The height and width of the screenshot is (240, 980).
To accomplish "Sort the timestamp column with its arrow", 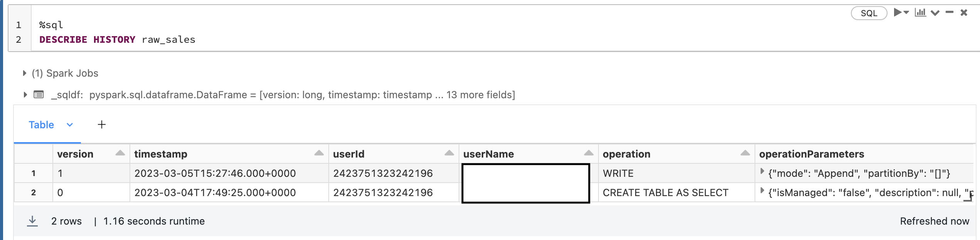I will tap(319, 153).
